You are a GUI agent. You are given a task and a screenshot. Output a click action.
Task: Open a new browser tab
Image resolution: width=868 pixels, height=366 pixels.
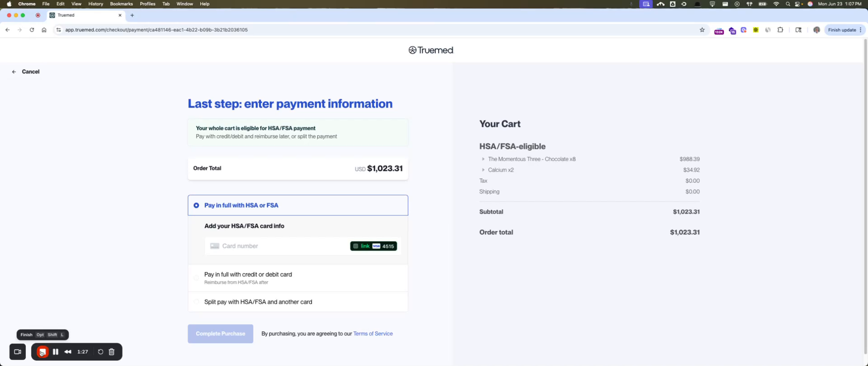tap(132, 15)
